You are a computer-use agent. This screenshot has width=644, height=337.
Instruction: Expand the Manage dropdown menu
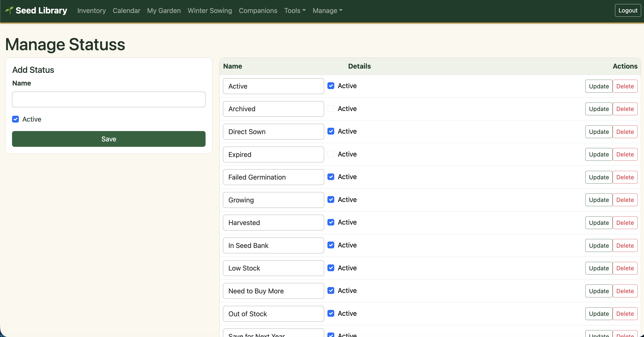point(327,11)
